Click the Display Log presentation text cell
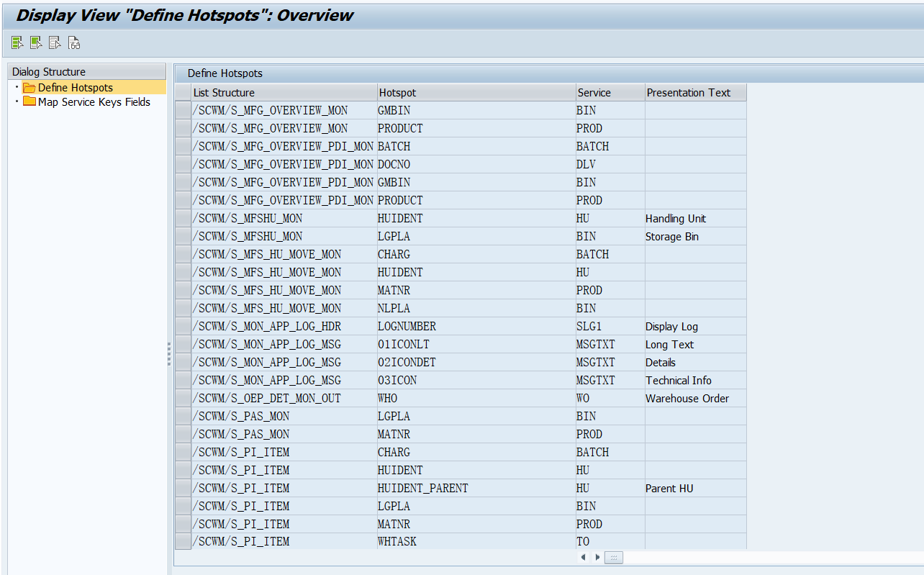924x575 pixels. click(x=696, y=327)
